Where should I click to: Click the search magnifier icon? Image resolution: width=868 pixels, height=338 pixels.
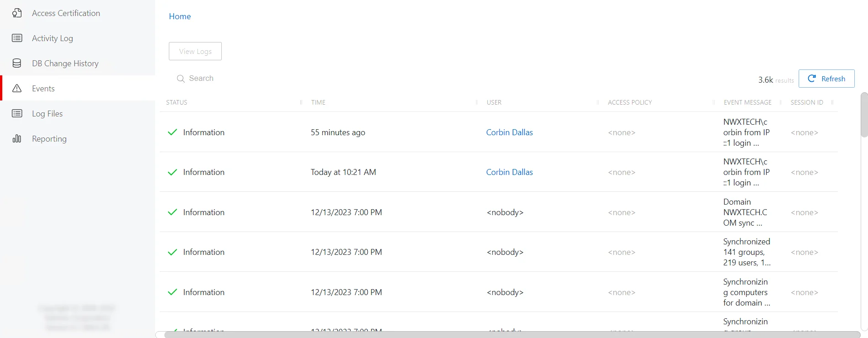[181, 79]
